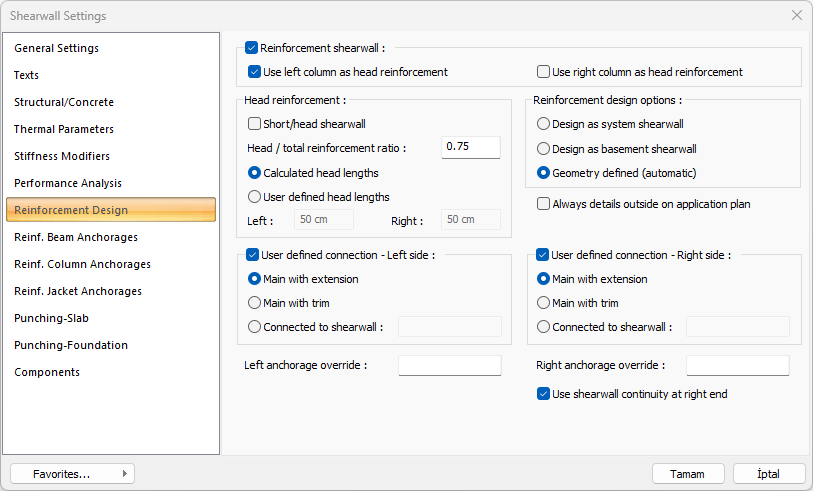Click the Left anchorage override field
Screen dimensions: 813x491
(449, 365)
